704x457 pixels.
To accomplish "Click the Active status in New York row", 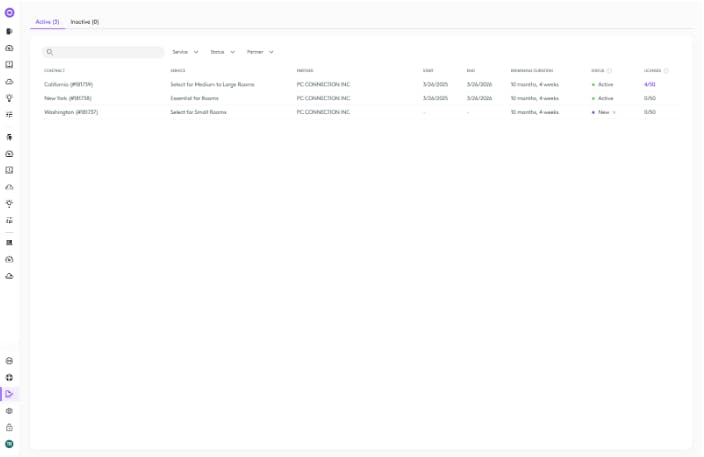I will [603, 98].
